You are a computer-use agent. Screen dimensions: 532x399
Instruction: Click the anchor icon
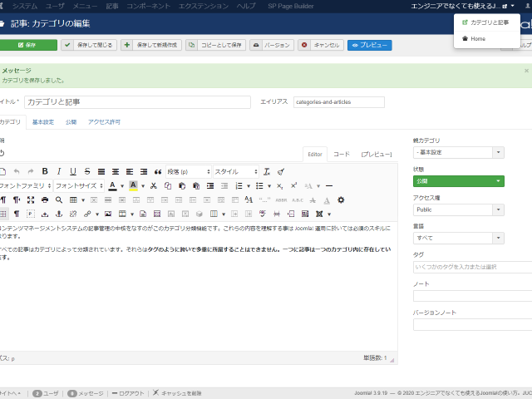59,214
